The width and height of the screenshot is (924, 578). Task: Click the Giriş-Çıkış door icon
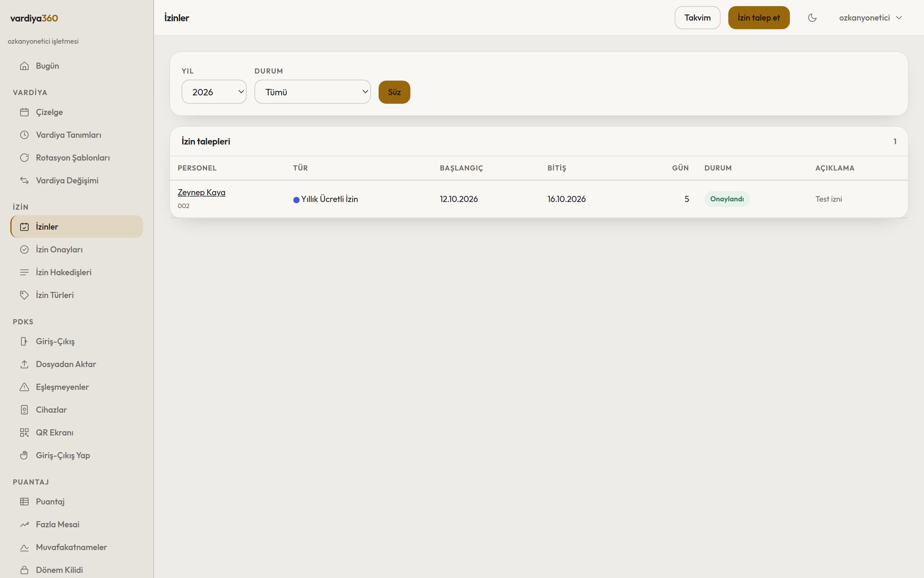click(x=24, y=341)
